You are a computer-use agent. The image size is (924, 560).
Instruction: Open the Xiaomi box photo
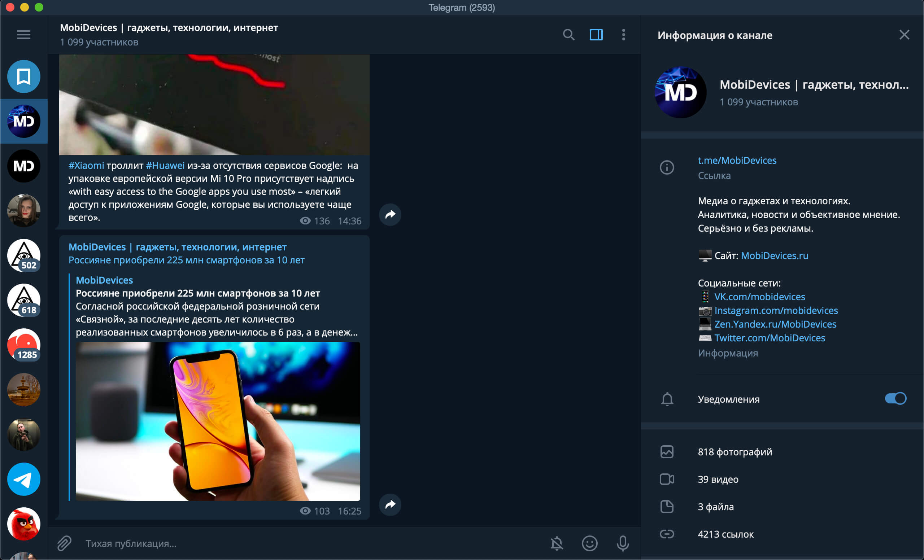[214, 105]
